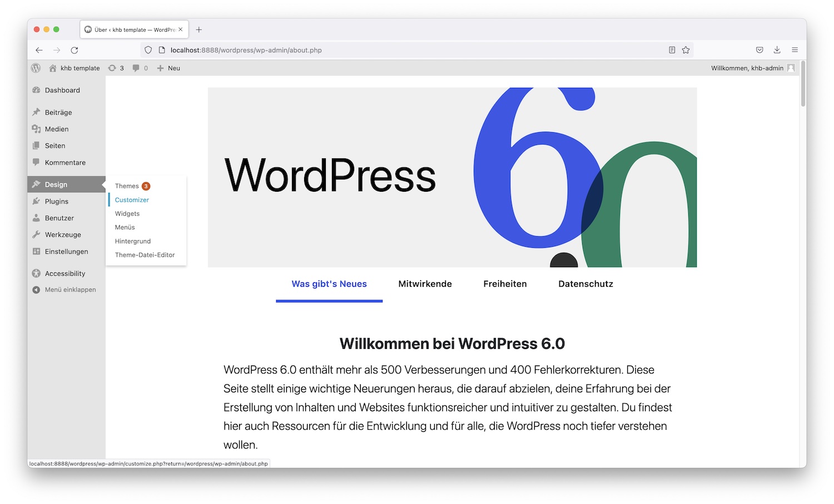Open the browser downloads icon
The image size is (834, 504).
click(777, 50)
